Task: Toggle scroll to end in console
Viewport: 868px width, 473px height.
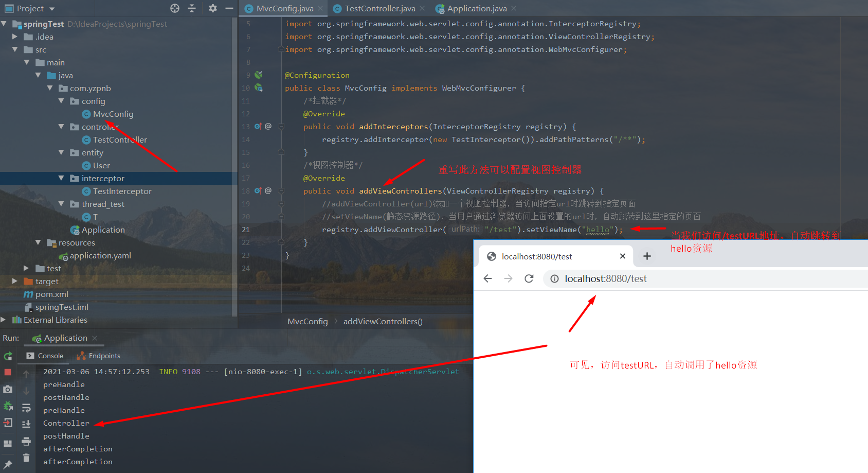Action: pyautogui.click(x=26, y=425)
